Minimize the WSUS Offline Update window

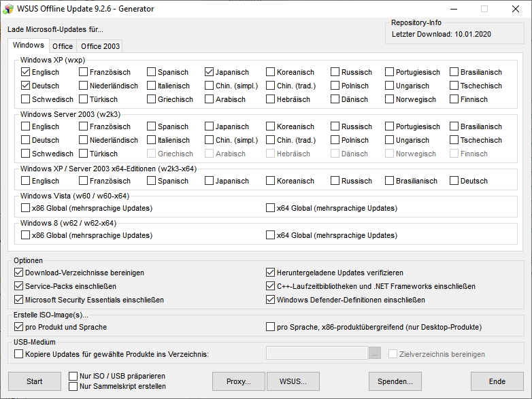(454, 9)
